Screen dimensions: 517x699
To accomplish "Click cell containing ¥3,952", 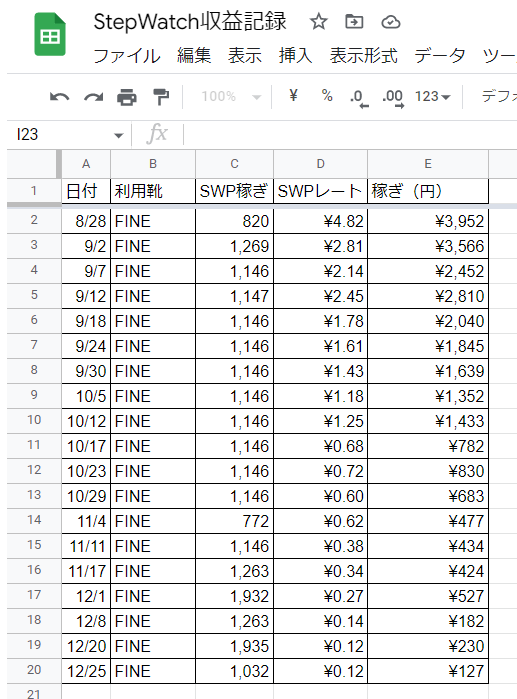I will (x=428, y=221).
